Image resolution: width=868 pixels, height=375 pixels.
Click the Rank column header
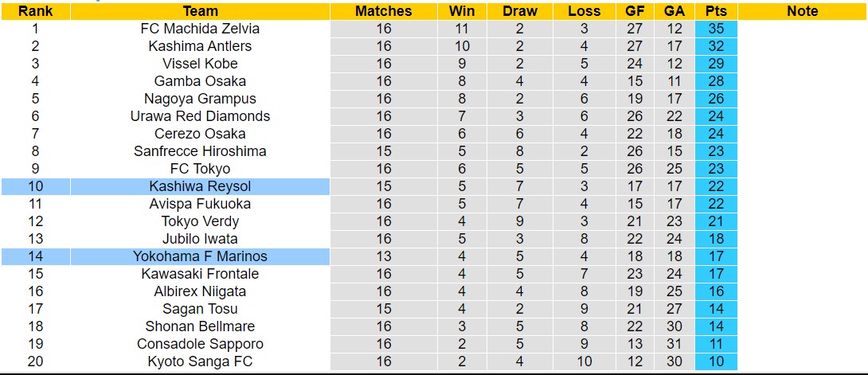click(x=35, y=11)
